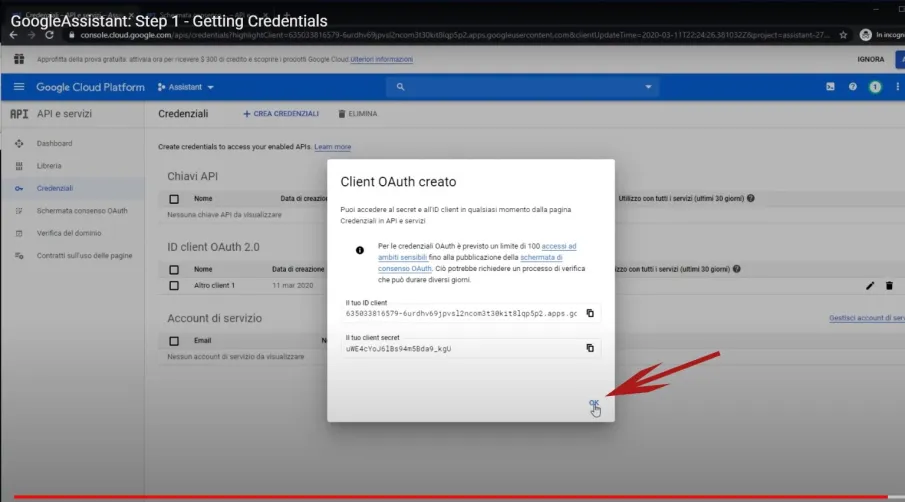Click Altro client 1 name

[214, 286]
